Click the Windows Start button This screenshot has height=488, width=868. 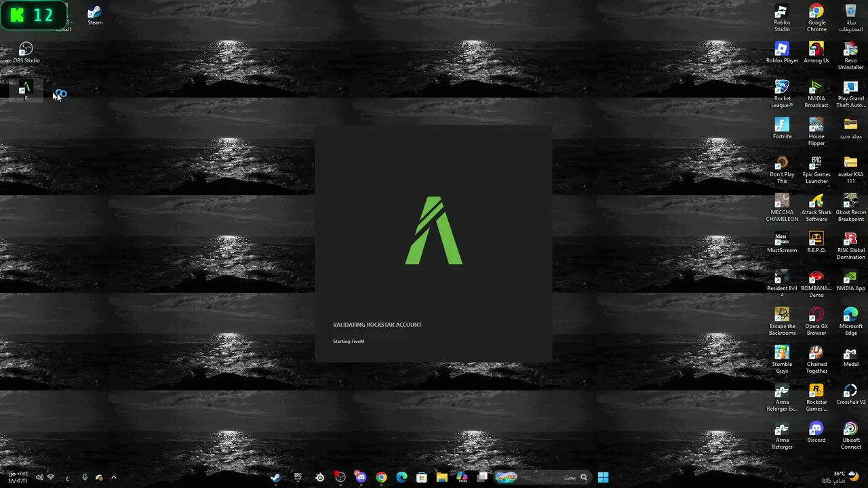(x=603, y=478)
